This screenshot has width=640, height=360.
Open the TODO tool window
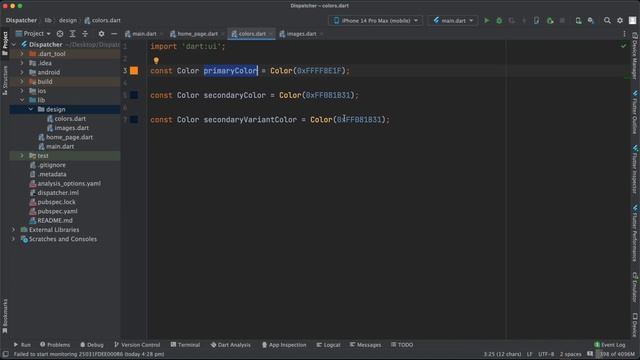click(x=402, y=345)
